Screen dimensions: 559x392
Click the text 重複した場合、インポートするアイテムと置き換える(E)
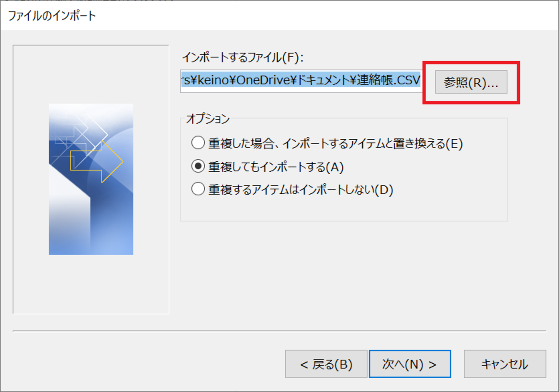click(x=336, y=143)
